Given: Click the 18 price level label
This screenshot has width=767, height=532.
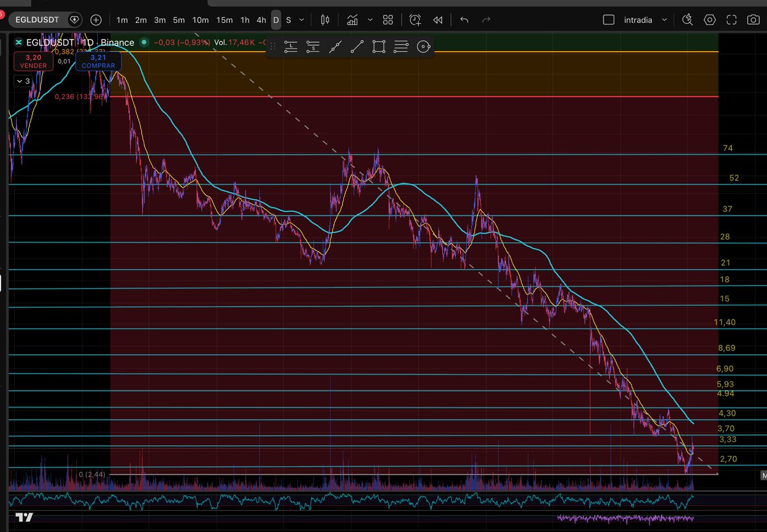Looking at the screenshot, I should coord(725,279).
